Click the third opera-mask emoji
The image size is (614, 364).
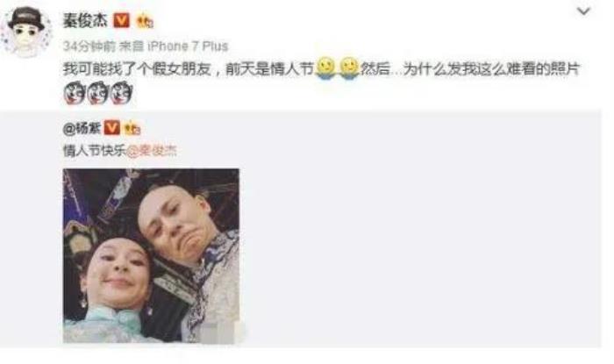[x=121, y=93]
